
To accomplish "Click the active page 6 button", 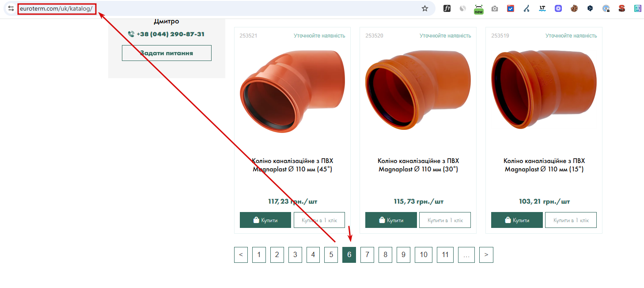I will (349, 255).
